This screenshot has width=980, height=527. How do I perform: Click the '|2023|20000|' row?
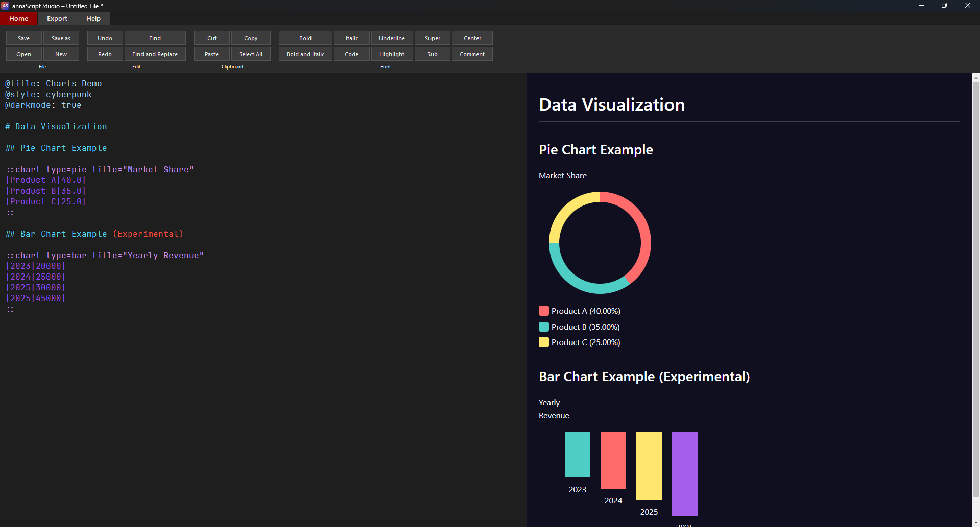point(36,266)
